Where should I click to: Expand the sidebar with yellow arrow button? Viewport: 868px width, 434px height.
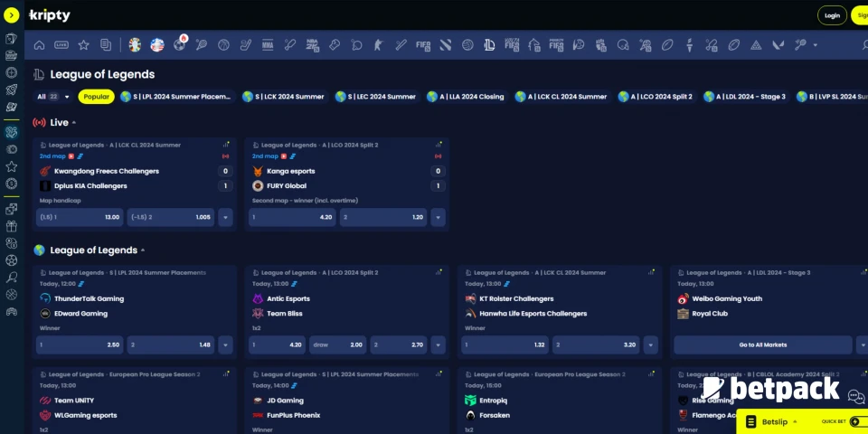(x=12, y=15)
